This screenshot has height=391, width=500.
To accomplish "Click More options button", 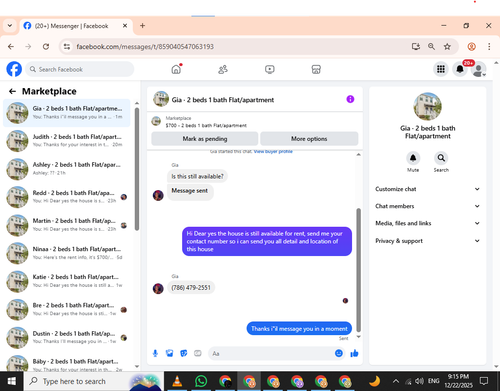I will pos(309,139).
